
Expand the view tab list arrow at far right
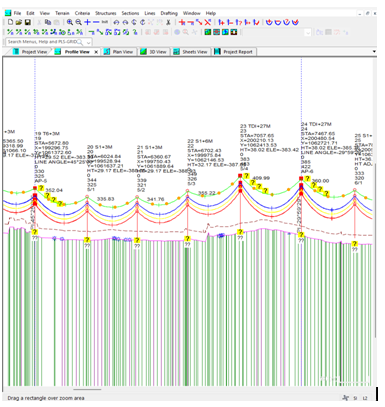(x=374, y=52)
